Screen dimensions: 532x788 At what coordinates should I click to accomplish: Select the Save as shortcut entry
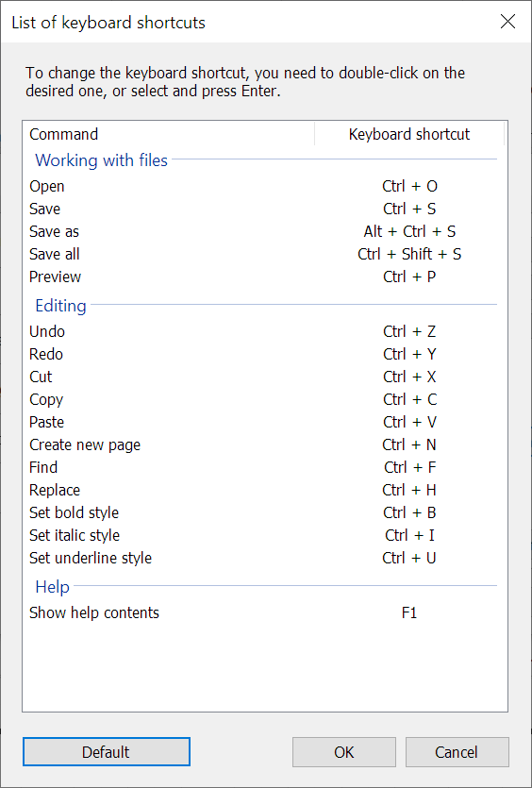[265, 231]
